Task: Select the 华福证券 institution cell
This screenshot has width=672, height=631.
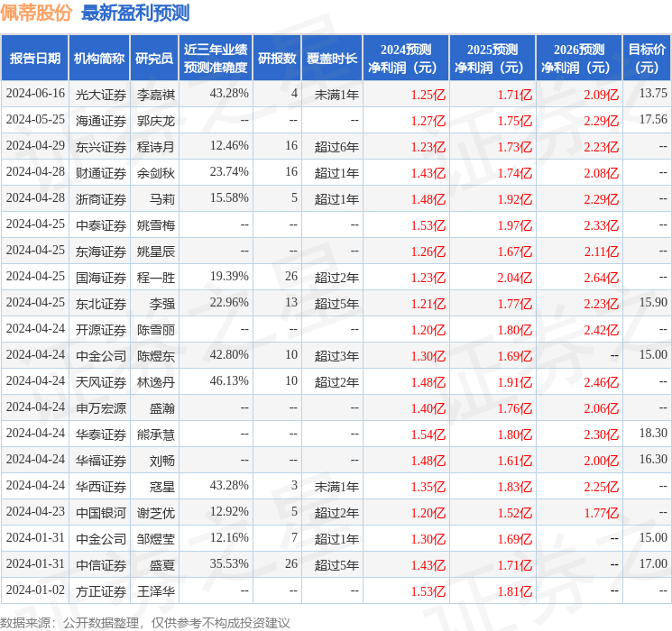Action: click(x=101, y=460)
